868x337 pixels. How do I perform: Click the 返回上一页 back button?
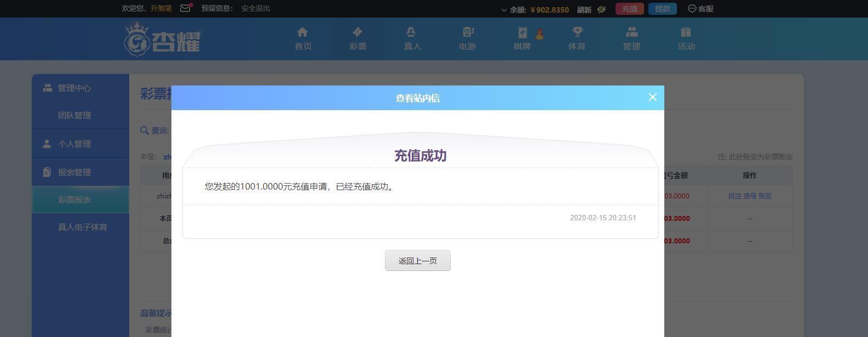pos(418,260)
